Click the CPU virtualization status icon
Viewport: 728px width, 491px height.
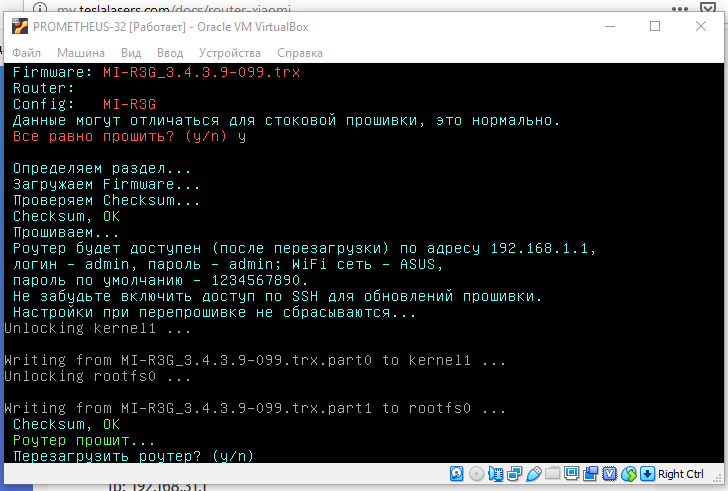(x=610, y=474)
